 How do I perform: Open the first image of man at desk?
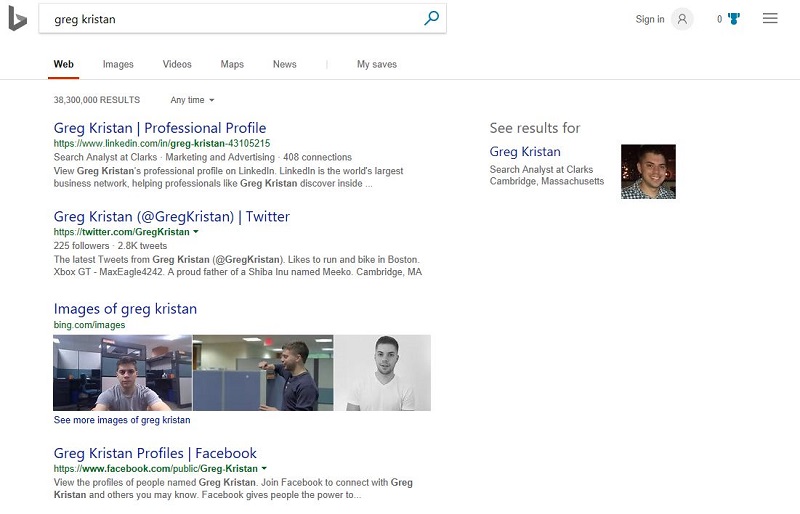coord(122,373)
